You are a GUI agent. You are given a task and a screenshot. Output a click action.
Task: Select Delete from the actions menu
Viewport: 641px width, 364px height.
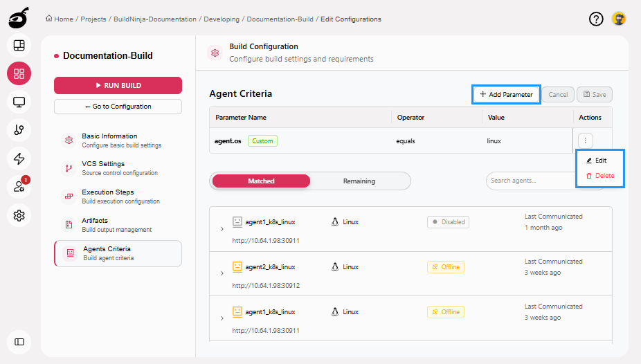point(599,176)
